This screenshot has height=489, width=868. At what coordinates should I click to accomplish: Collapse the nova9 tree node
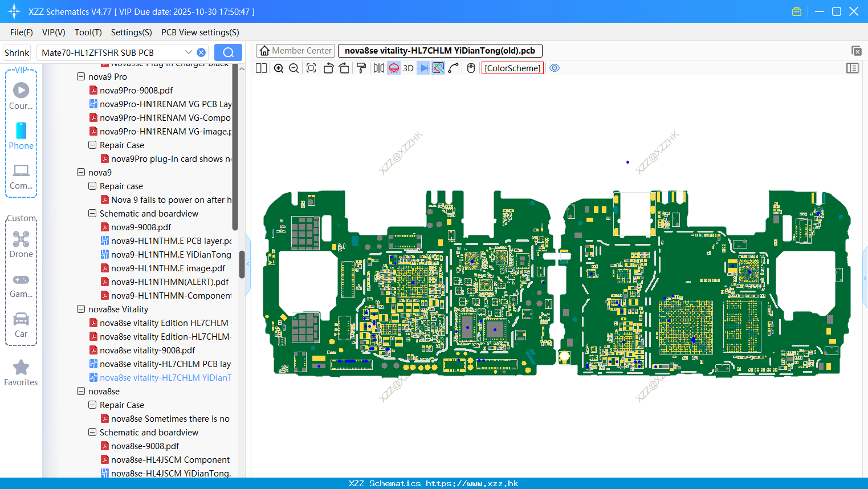coord(81,172)
